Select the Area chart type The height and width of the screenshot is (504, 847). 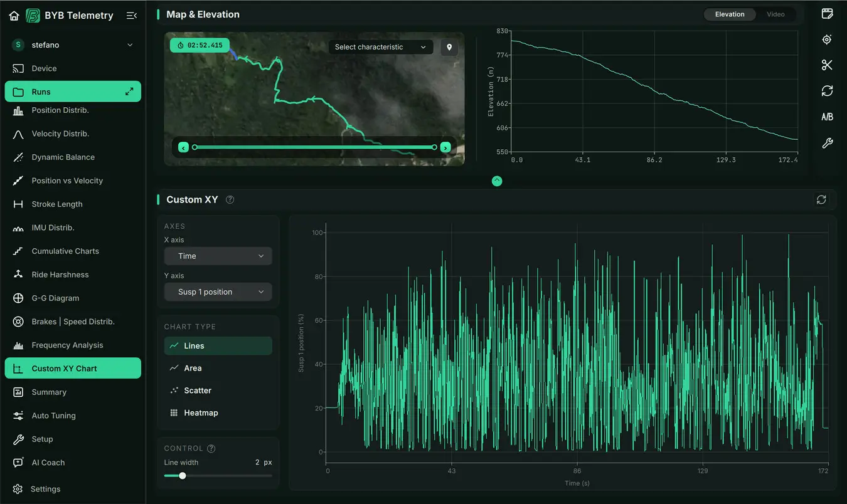[x=218, y=368]
